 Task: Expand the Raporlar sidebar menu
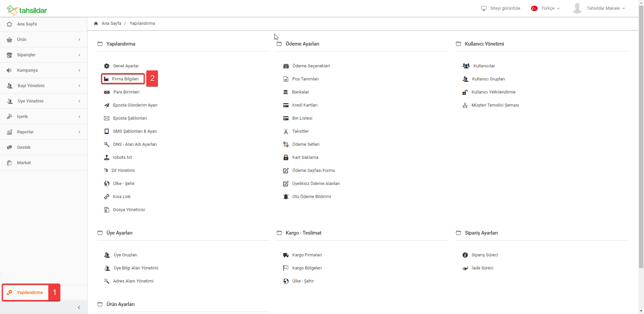pyautogui.click(x=44, y=132)
